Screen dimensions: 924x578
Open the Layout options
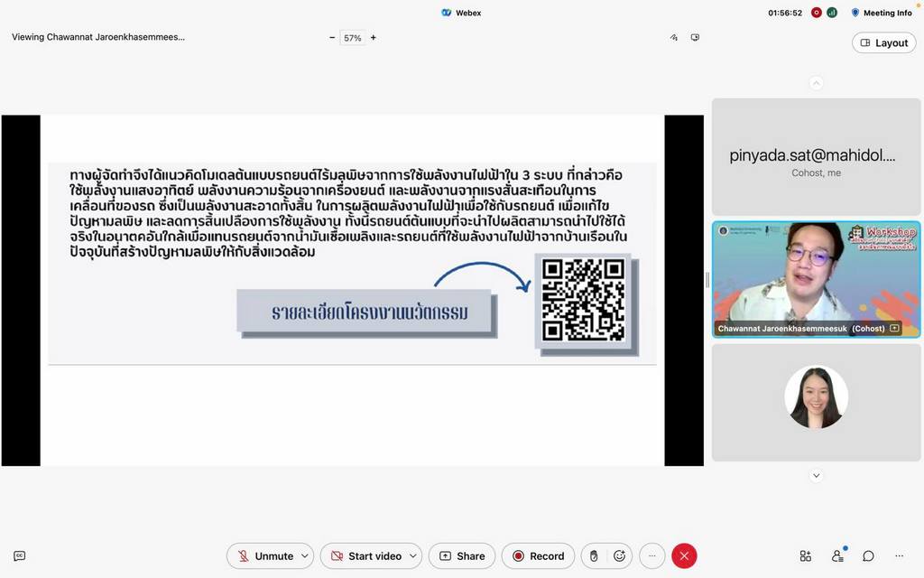pos(883,42)
